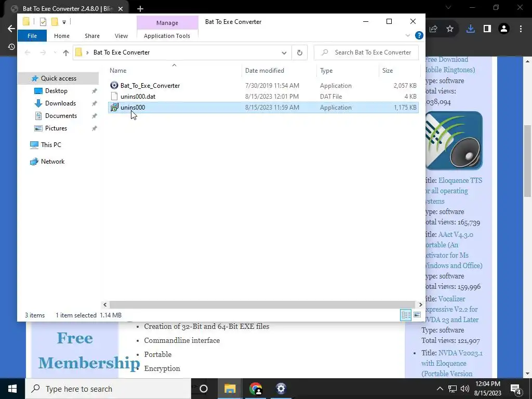Open Documents in the navigation pane
532x399 pixels.
pos(61,116)
